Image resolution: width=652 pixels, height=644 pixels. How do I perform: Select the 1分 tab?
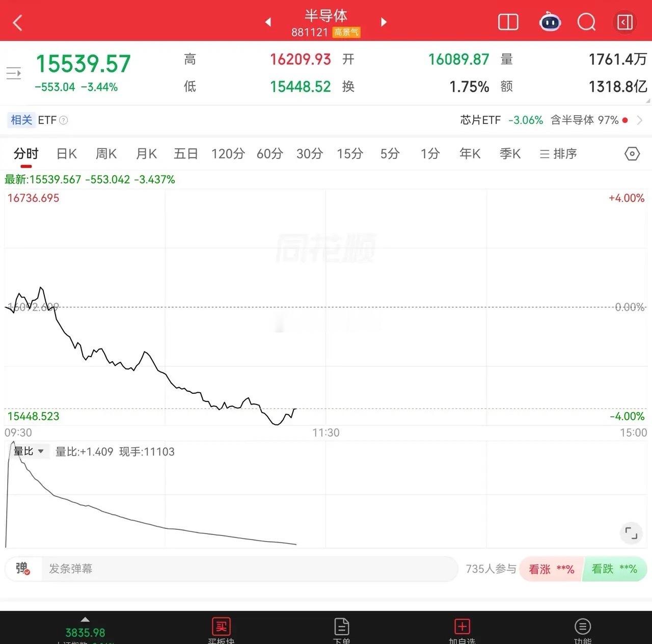(430, 154)
